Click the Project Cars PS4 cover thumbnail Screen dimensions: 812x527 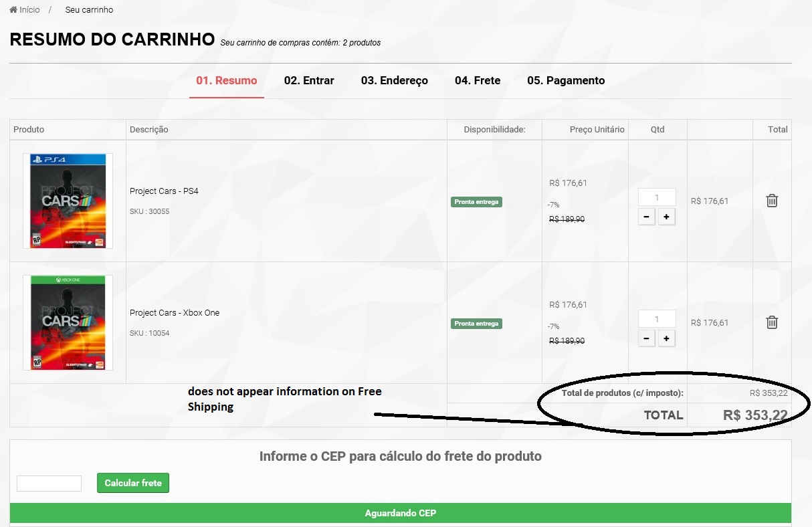coord(68,201)
